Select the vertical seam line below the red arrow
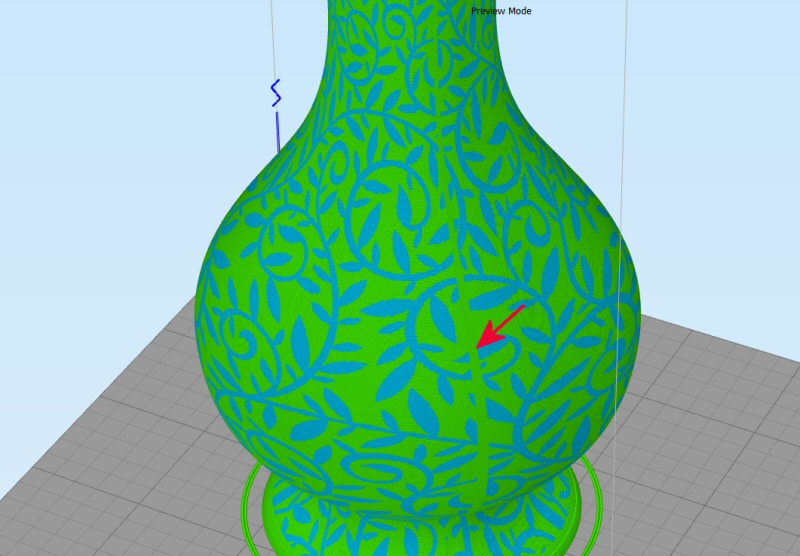Viewport: 800px width, 556px height. tap(478, 420)
